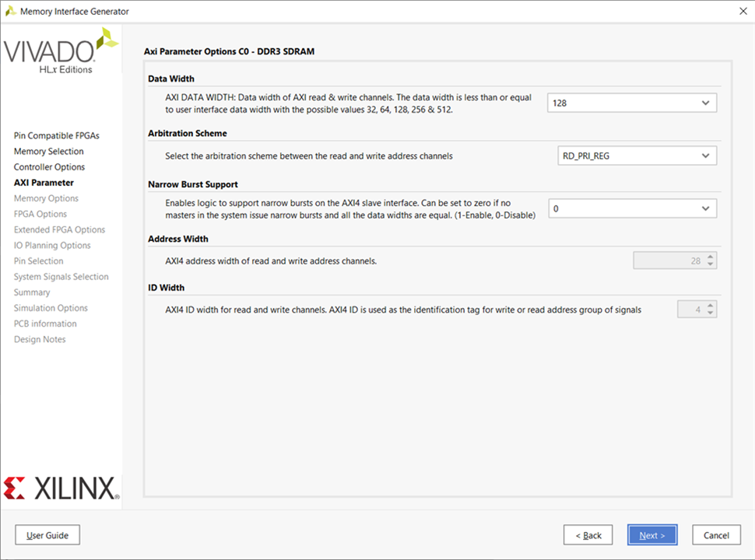Image resolution: width=755 pixels, height=560 pixels.
Task: Cancel the Memory Interface Generator
Action: [x=716, y=535]
